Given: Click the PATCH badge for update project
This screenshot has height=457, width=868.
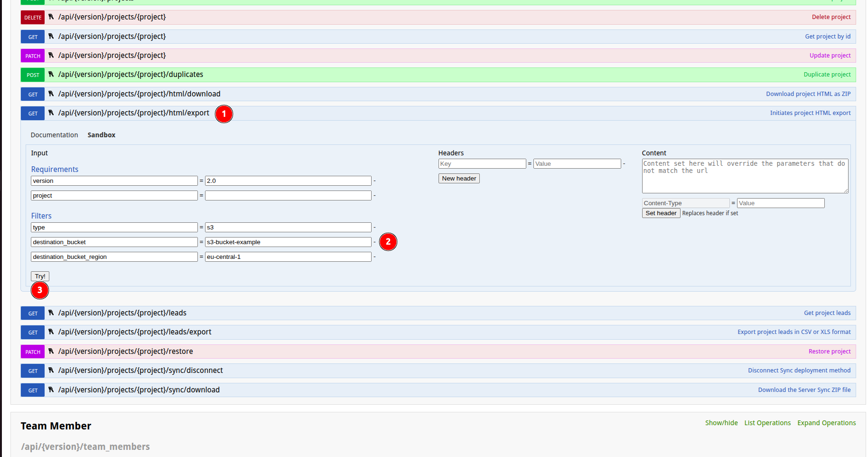Looking at the screenshot, I should pos(33,56).
